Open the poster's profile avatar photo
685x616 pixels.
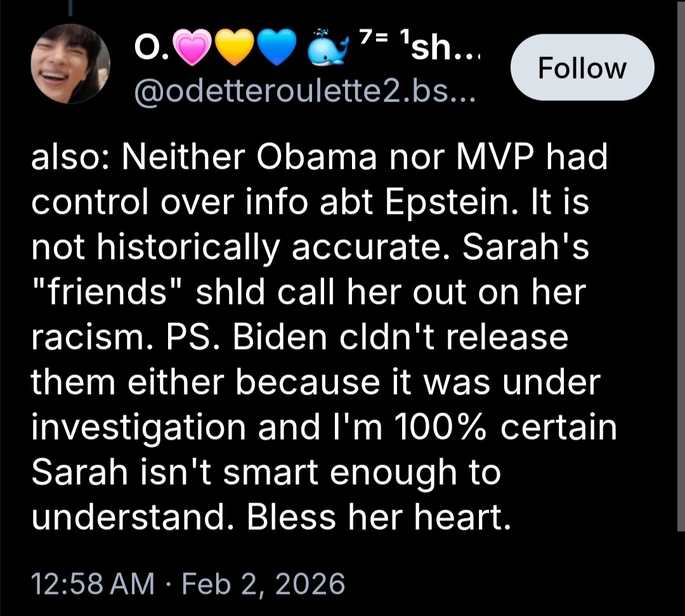pos(71,64)
